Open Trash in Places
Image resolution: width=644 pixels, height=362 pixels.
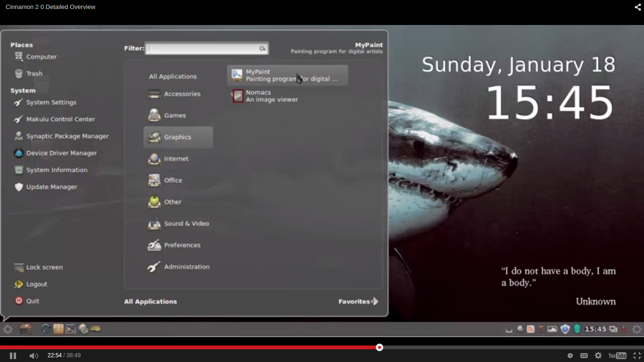click(34, 74)
